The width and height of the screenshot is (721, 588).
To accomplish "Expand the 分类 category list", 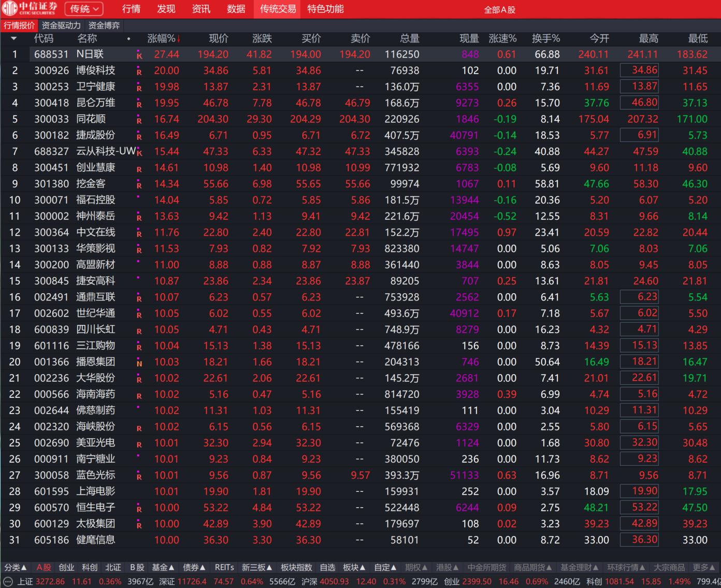I will click(16, 567).
